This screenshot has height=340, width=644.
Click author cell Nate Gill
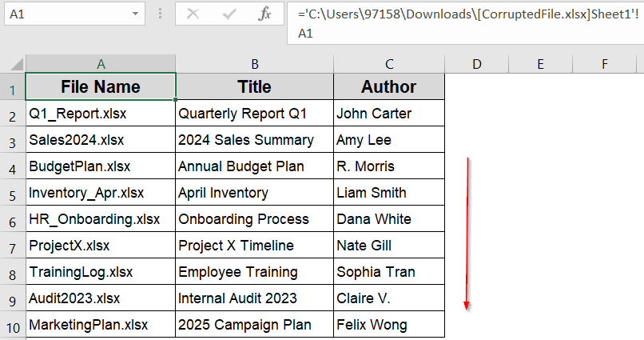[x=389, y=245]
